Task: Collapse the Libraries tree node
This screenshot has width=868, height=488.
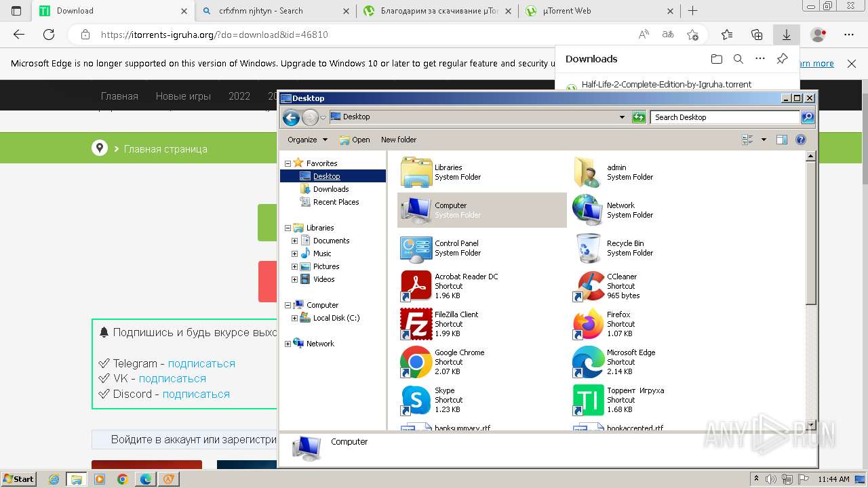Action: pos(288,228)
